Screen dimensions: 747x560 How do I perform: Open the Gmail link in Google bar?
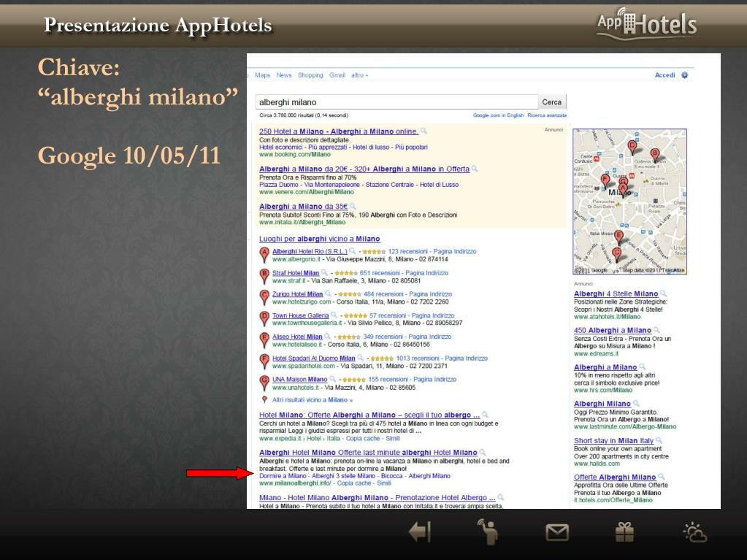[337, 75]
